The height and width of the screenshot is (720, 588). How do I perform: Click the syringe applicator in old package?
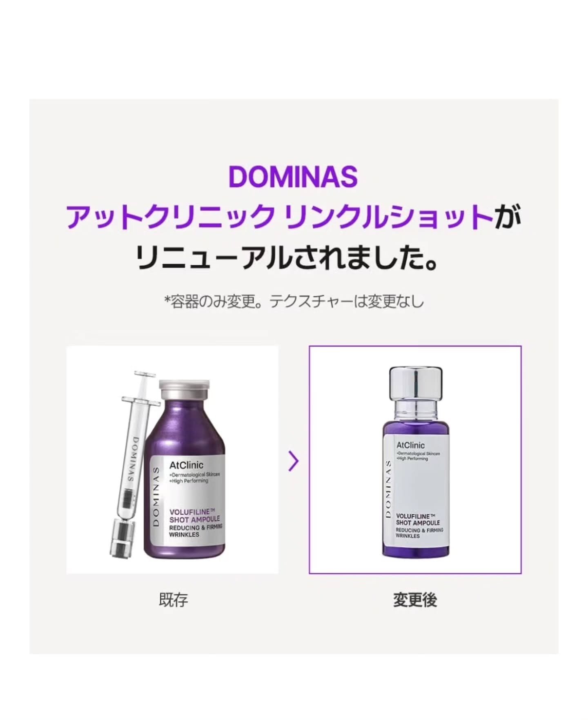(x=133, y=464)
